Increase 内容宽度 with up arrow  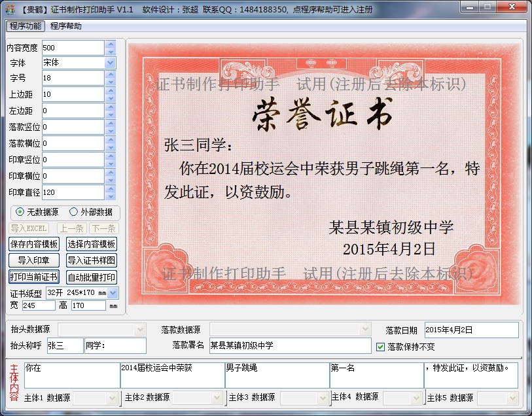(111, 44)
